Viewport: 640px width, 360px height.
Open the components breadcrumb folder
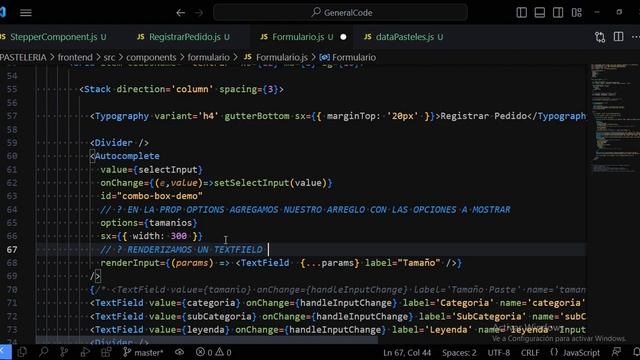tap(151, 58)
